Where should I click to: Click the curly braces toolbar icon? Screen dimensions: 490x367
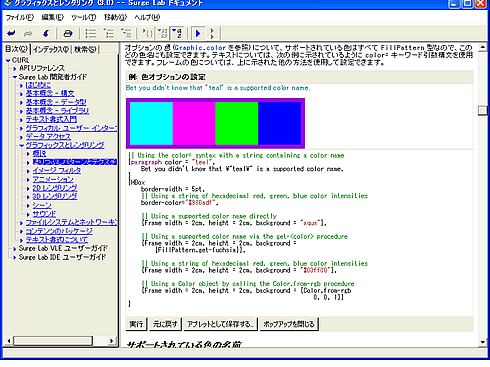pos(148,33)
